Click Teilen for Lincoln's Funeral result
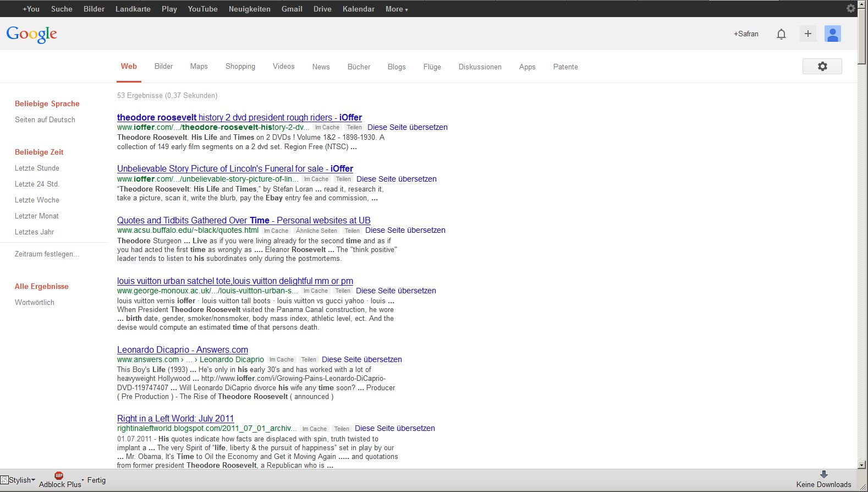Viewport: 868px width, 492px height. [343, 179]
